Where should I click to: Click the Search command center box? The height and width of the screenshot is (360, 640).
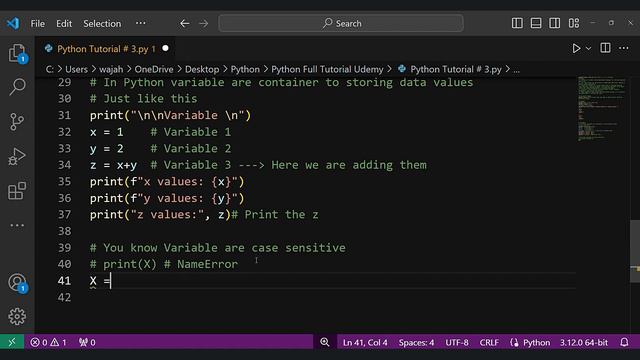[341, 23]
